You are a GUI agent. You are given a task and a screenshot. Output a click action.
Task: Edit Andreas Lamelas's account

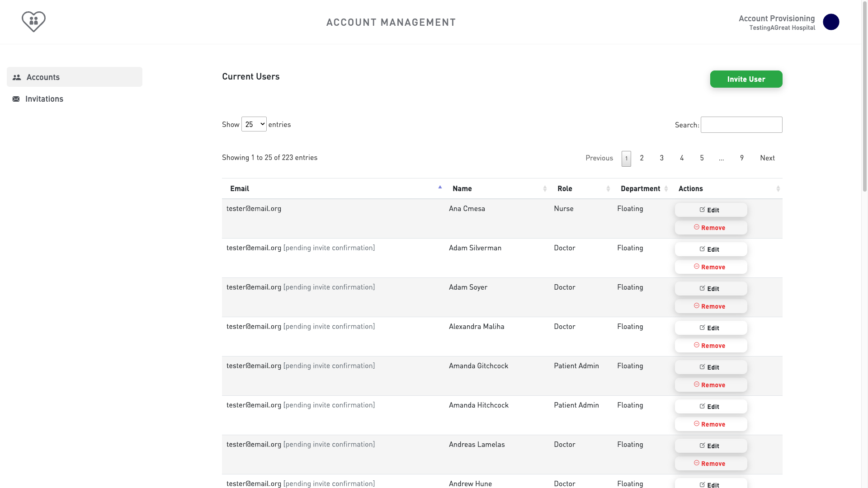(x=711, y=446)
